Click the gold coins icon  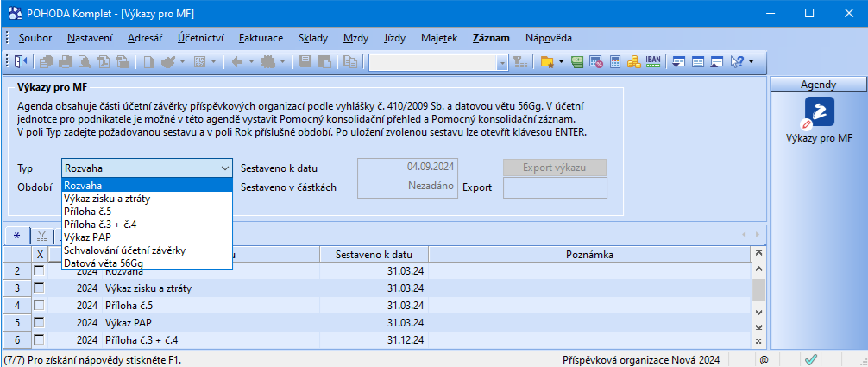pyautogui.click(x=634, y=61)
